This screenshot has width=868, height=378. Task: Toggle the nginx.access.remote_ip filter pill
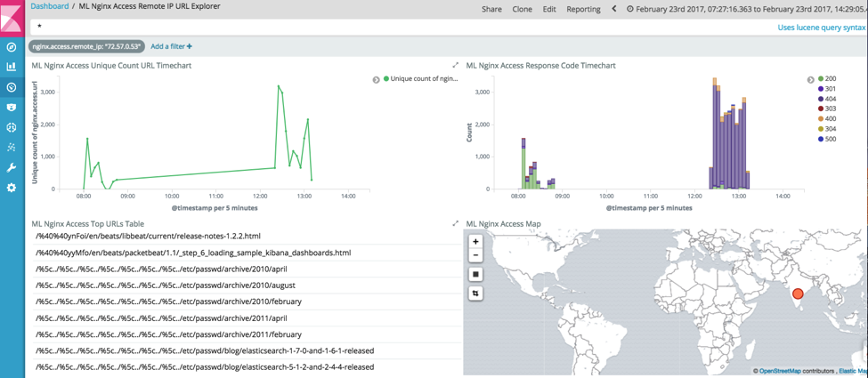(x=87, y=47)
